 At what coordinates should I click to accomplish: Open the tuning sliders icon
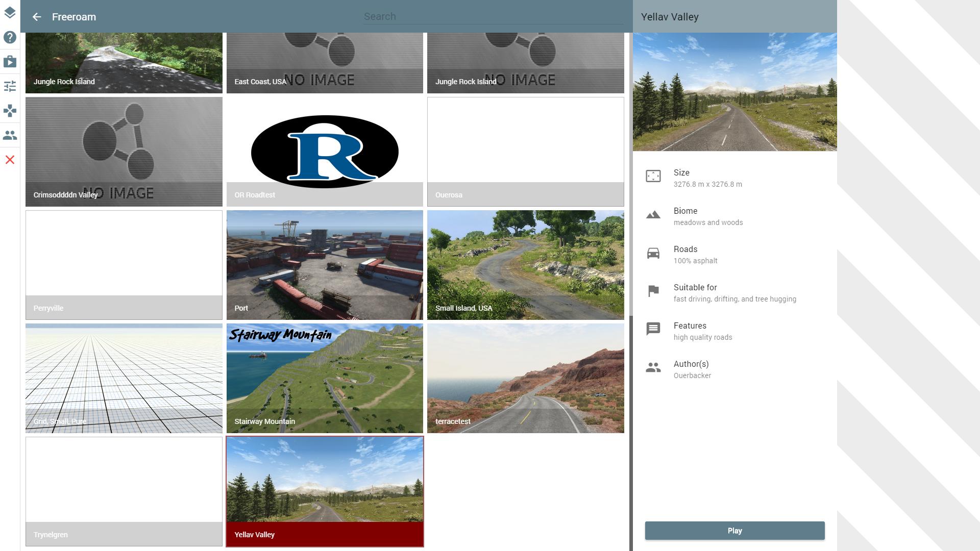[10, 86]
